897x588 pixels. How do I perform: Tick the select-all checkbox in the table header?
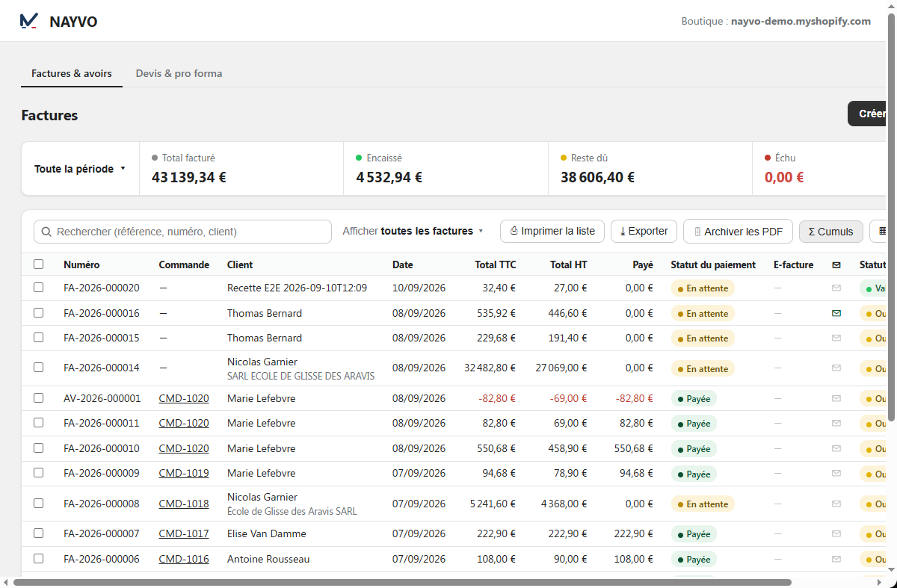[39, 264]
